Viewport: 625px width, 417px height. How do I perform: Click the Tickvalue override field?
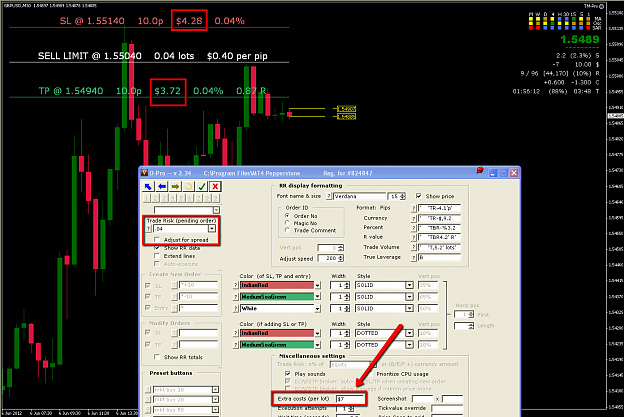tap(447, 408)
